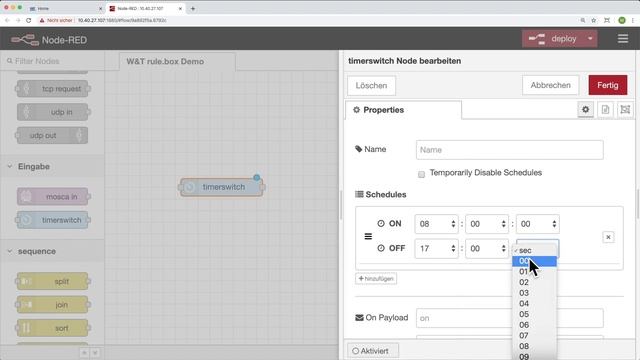Open the W&T rule.box Demo flow tab

pyautogui.click(x=176, y=61)
